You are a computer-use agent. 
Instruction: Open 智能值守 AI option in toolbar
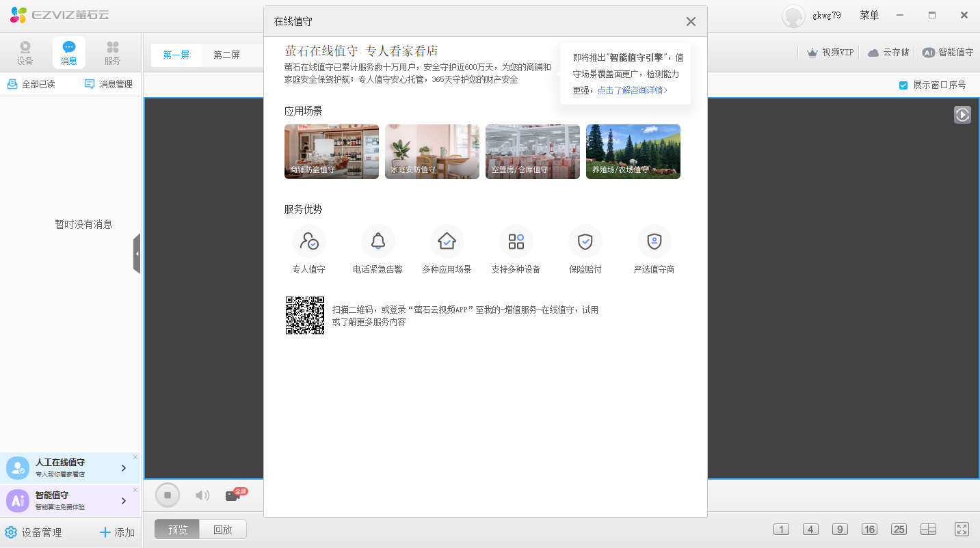click(x=947, y=53)
